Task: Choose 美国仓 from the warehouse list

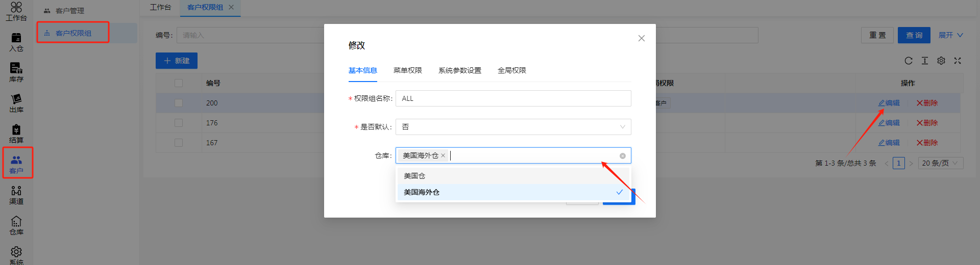Action: coord(414,176)
